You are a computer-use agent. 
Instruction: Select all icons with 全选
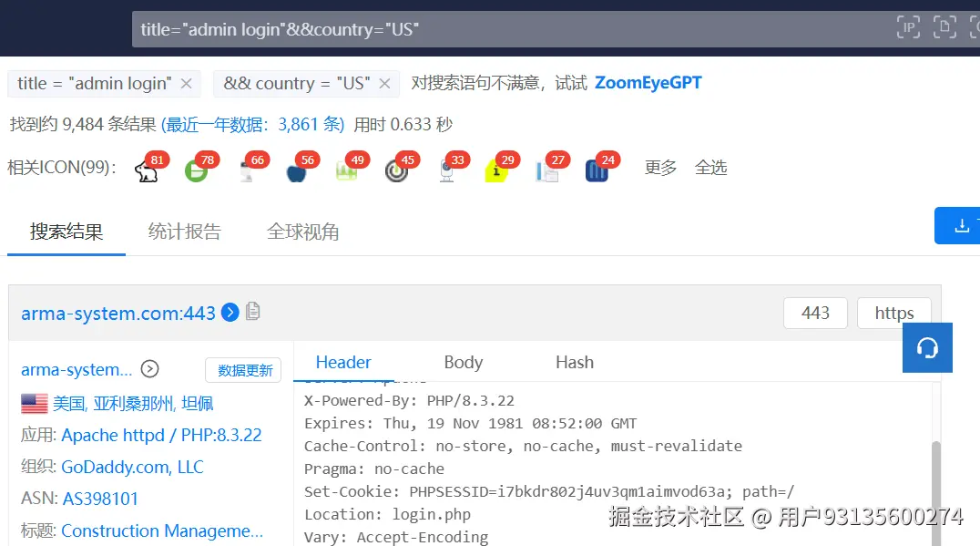click(x=710, y=168)
